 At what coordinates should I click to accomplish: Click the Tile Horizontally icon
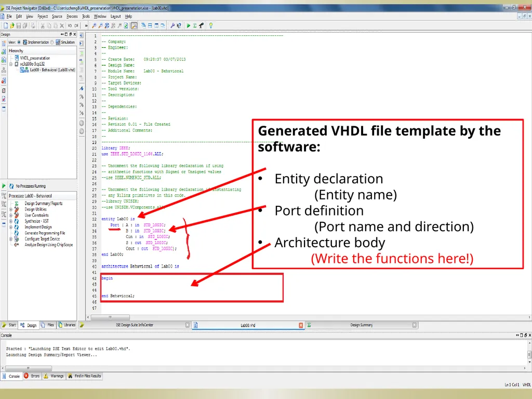[x=150, y=25]
